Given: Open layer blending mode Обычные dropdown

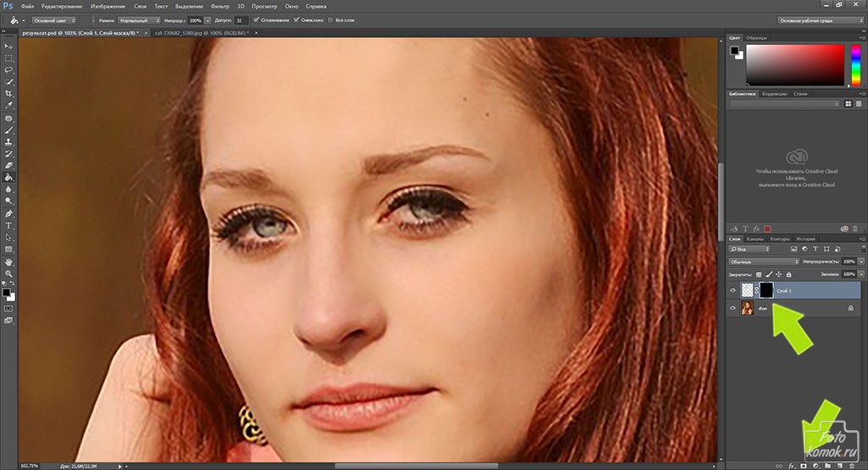Looking at the screenshot, I should [x=761, y=262].
